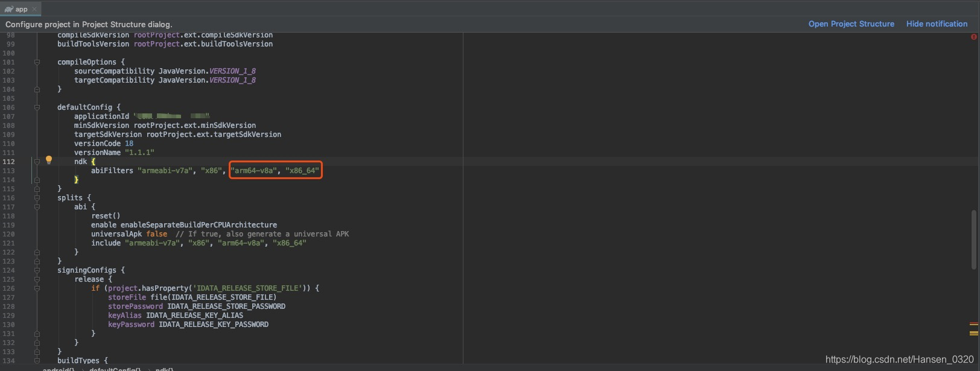Viewport: 980px width, 371px height.
Task: Click fold end marker on line 104
Action: pos(37,89)
